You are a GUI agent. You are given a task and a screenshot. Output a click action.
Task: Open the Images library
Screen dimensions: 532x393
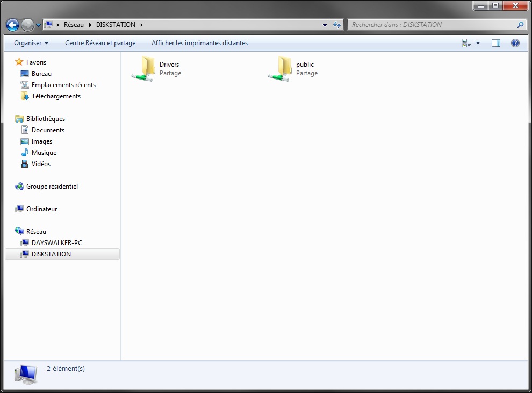[x=42, y=141]
